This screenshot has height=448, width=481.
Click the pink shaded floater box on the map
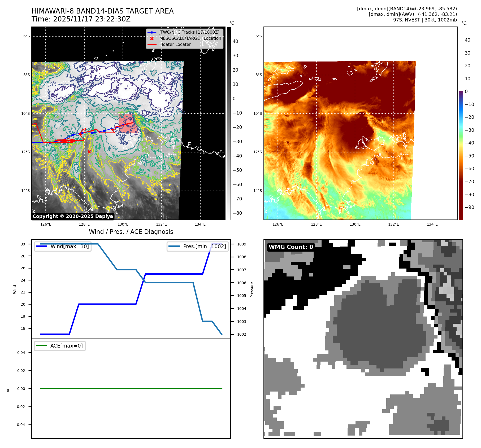(128, 123)
